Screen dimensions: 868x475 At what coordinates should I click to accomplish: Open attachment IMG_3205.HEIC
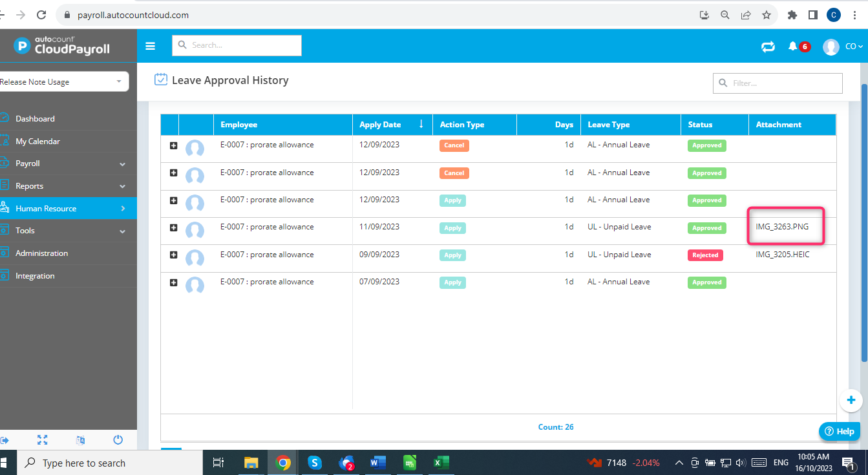[783, 255]
